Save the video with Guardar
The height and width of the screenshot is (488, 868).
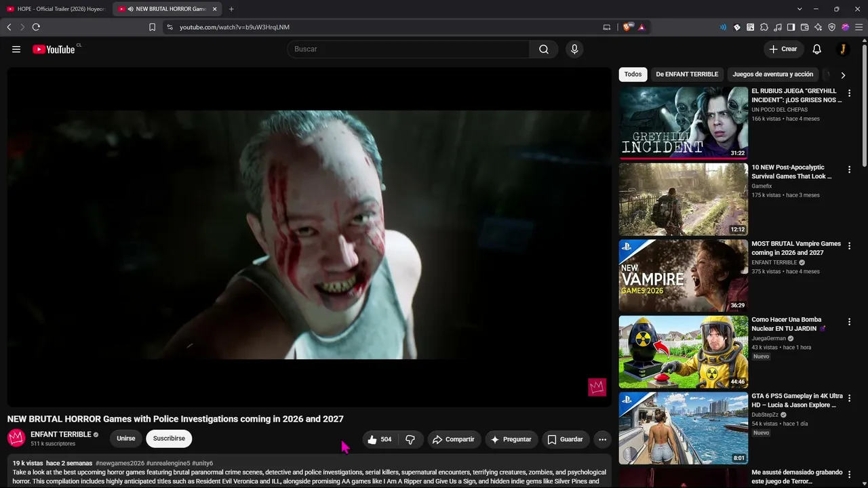(566, 439)
